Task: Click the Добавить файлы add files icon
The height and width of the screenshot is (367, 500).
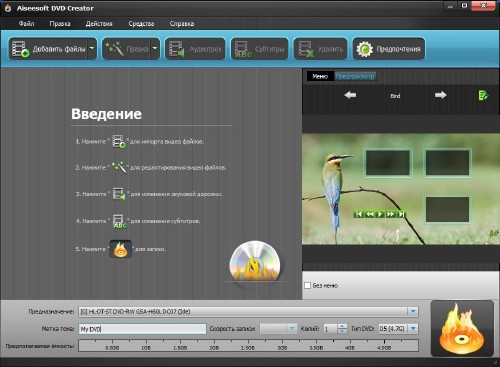Action: (21, 49)
